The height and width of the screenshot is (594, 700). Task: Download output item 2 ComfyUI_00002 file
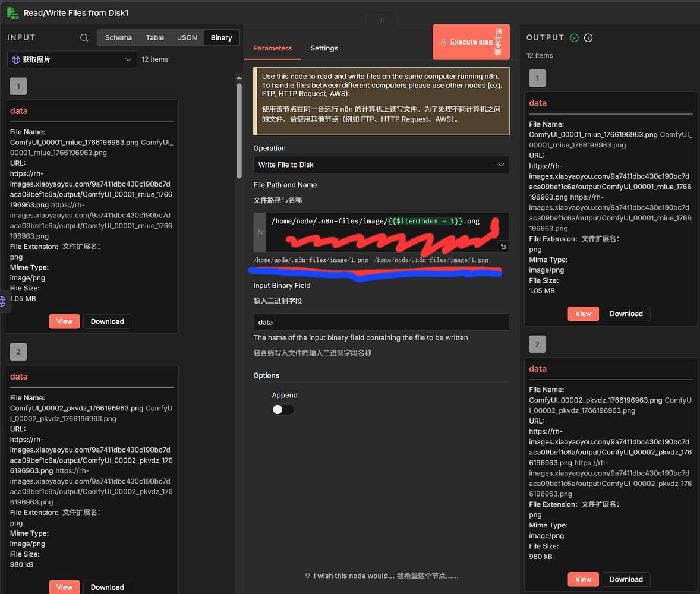tap(626, 579)
